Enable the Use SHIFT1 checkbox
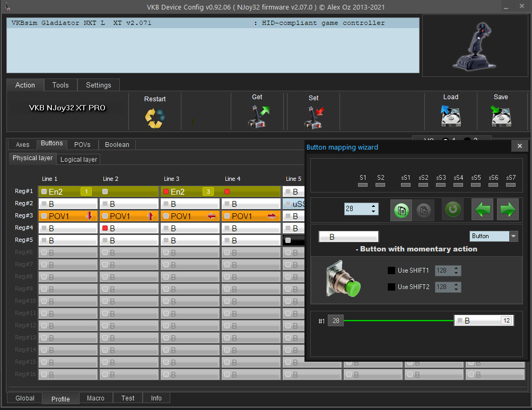532x410 pixels. (391, 271)
